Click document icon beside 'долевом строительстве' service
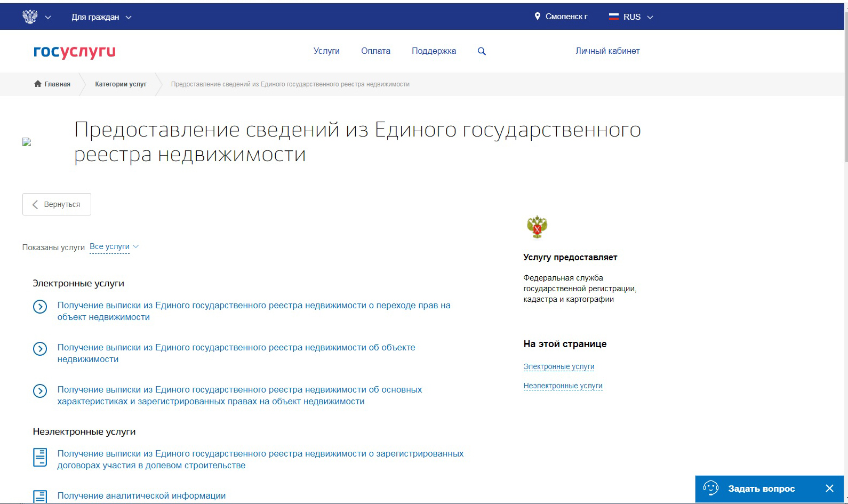Screen dimensions: 848x504 pyautogui.click(x=40, y=457)
